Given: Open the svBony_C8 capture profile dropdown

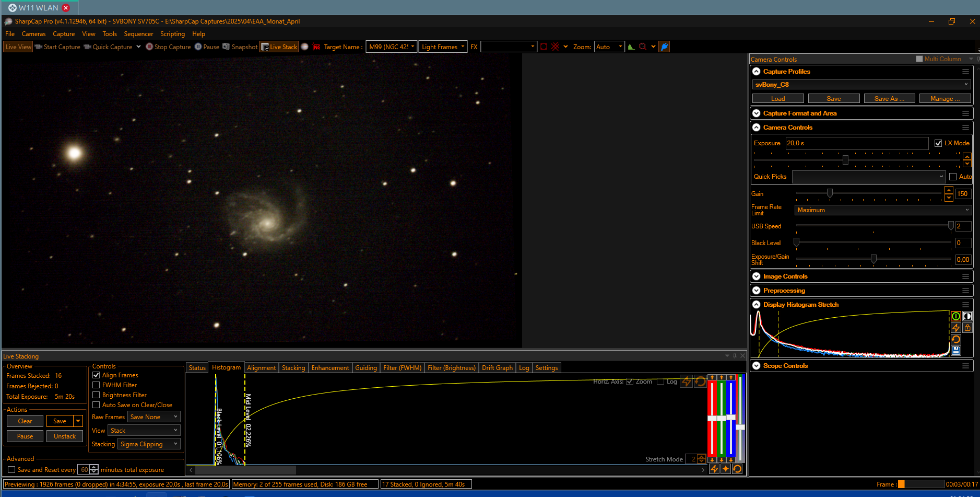Looking at the screenshot, I should coord(861,85).
